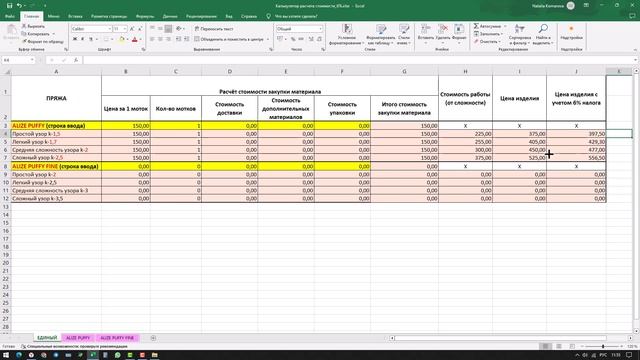640x360 pixels.
Task: Open the number format Общий dropdown
Action: (320, 29)
